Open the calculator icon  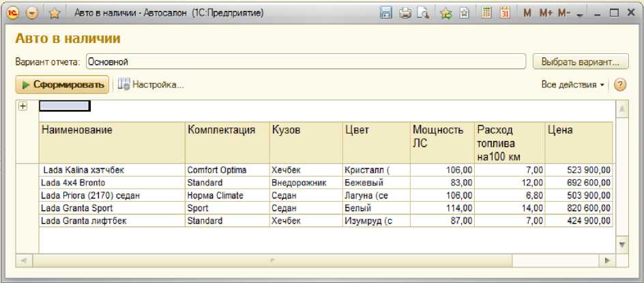click(486, 13)
